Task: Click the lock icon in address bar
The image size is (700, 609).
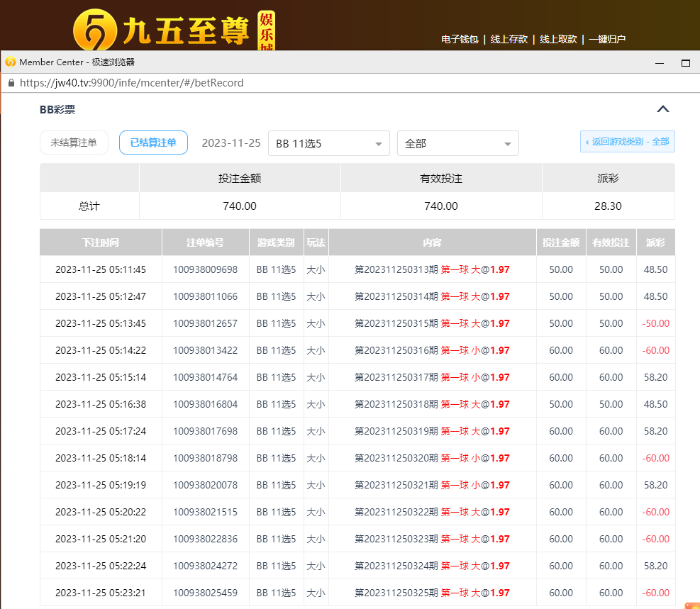Action: click(x=11, y=83)
